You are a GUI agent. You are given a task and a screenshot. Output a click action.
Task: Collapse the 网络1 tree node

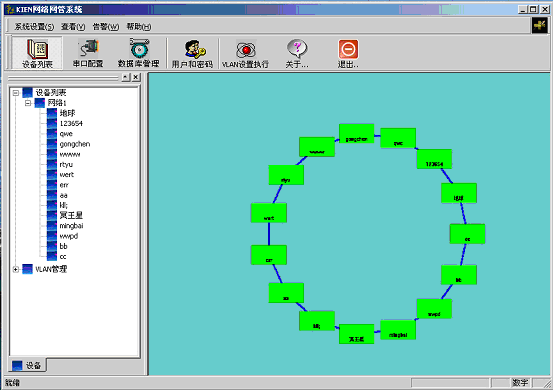point(28,103)
